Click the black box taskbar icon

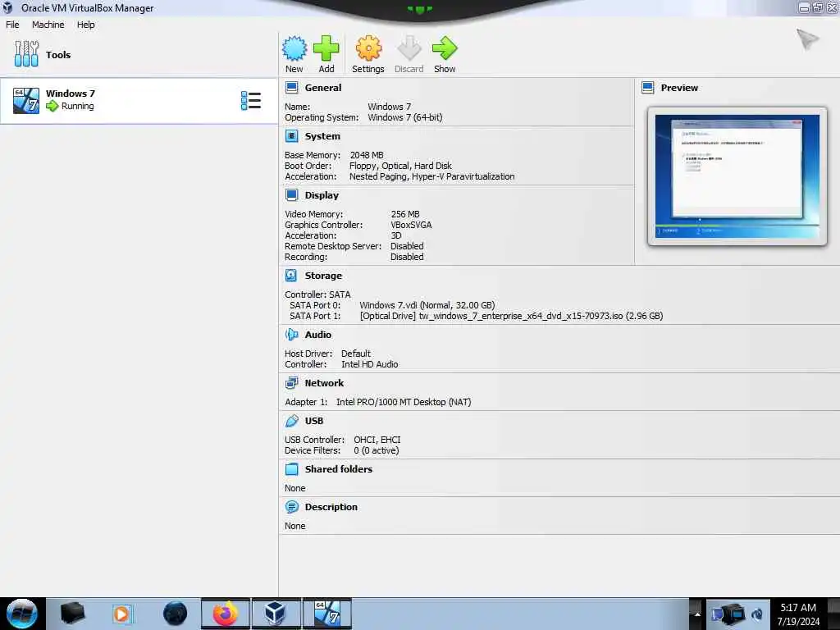(x=72, y=614)
